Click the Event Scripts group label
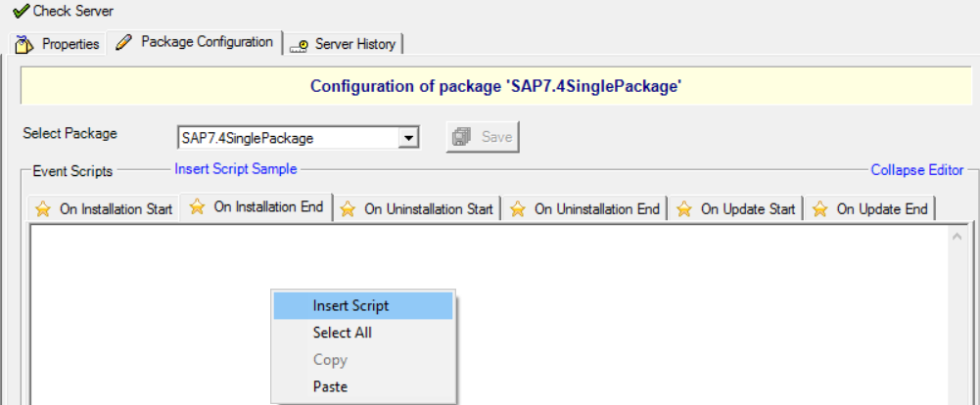The width and height of the screenshot is (980, 405). tap(72, 171)
